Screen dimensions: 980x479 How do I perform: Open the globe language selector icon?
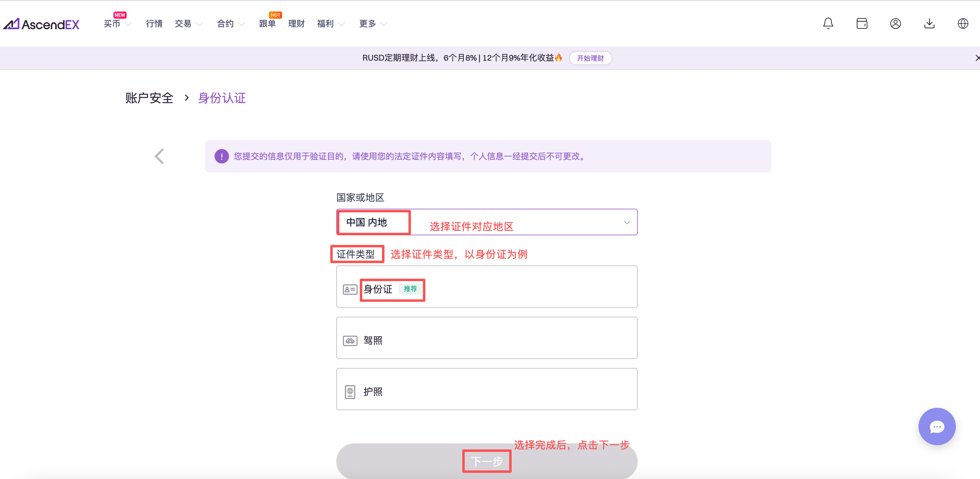pos(963,24)
